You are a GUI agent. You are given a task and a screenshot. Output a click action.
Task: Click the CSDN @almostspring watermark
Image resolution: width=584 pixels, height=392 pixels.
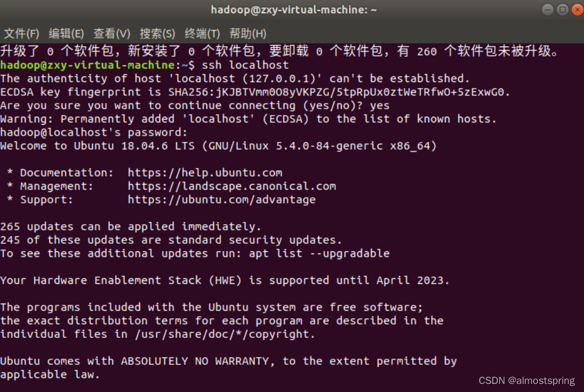526,380
